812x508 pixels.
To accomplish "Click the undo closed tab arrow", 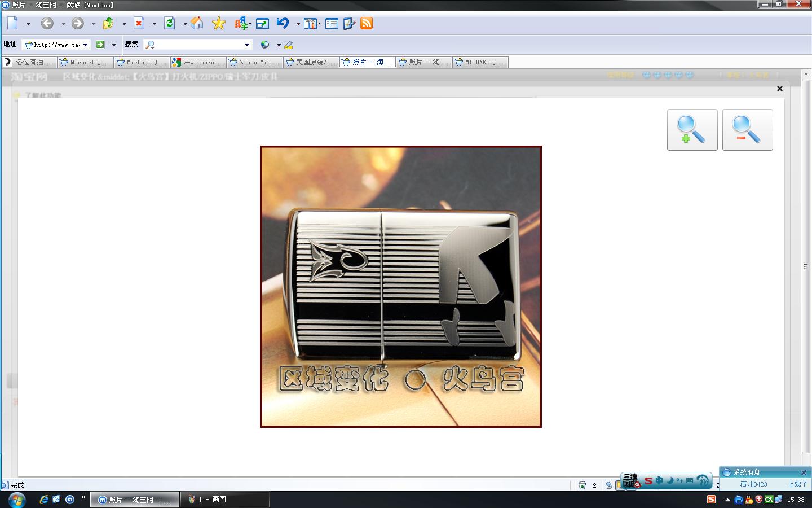I will click(283, 23).
